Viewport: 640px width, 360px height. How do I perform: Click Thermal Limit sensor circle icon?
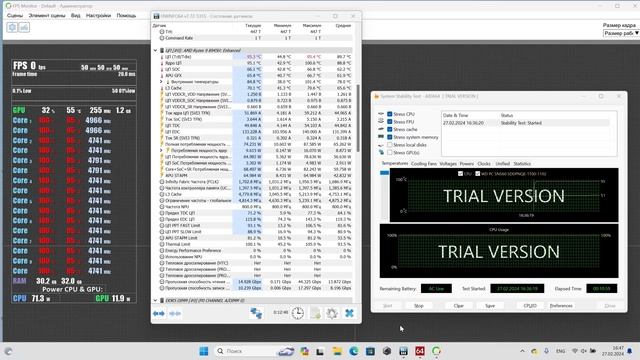click(162, 244)
